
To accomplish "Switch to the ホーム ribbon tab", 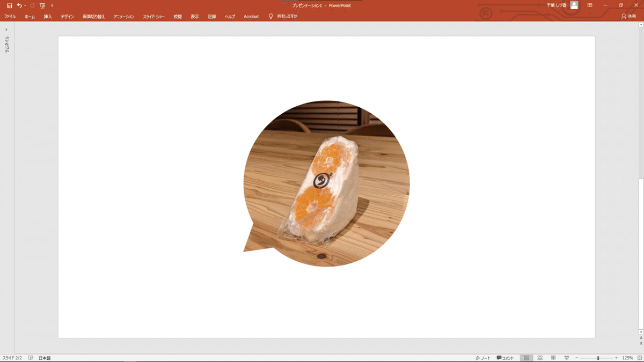I will 30,17.
